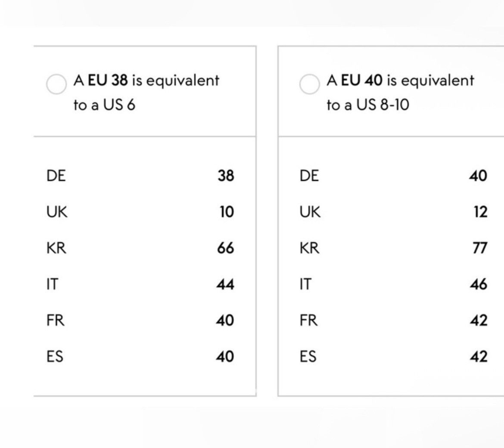Screen dimensions: 504x448
Task: Click the UK 10 size row
Action: click(140, 212)
